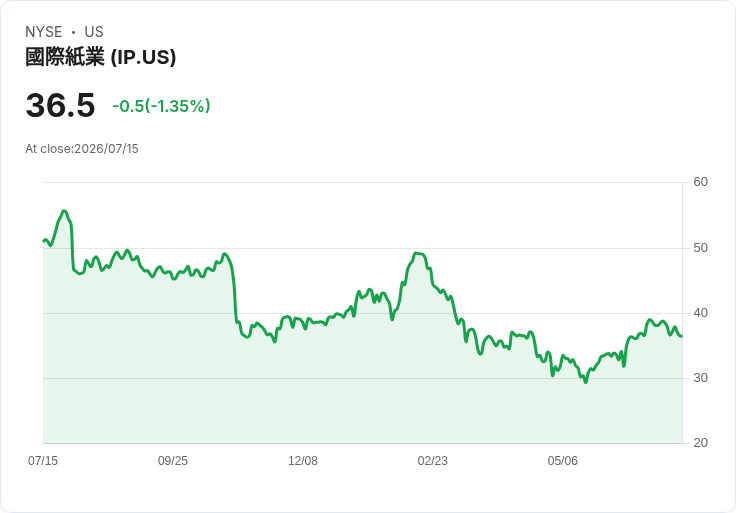
Task: Click the stock title 國際紙業 (IP.US)
Action: pos(100,57)
